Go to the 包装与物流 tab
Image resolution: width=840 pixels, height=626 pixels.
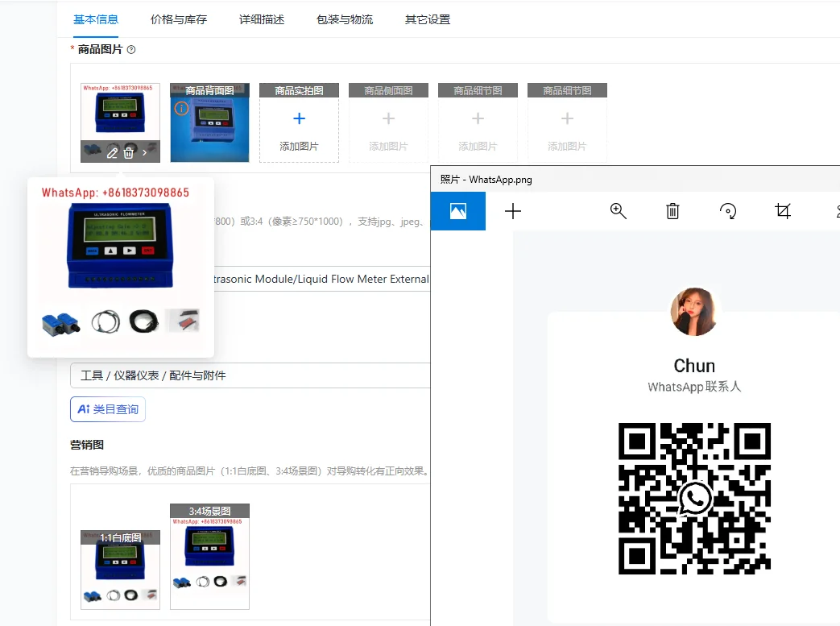click(345, 20)
